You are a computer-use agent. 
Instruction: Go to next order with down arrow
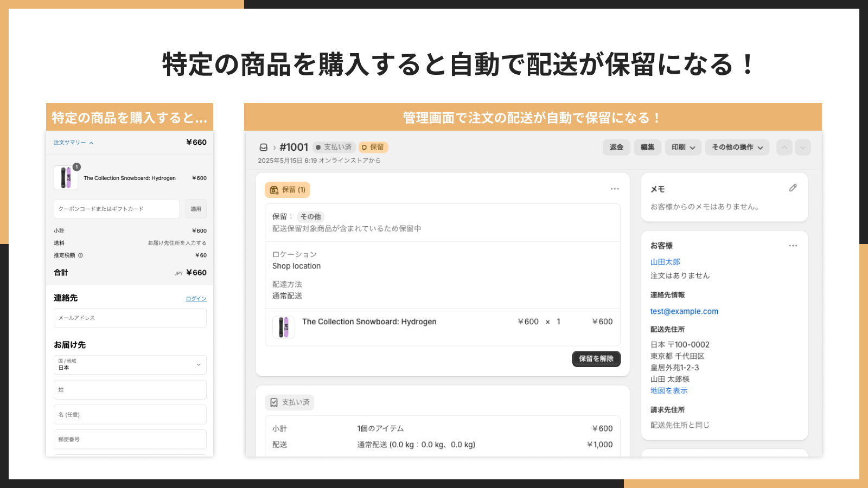[x=803, y=147]
